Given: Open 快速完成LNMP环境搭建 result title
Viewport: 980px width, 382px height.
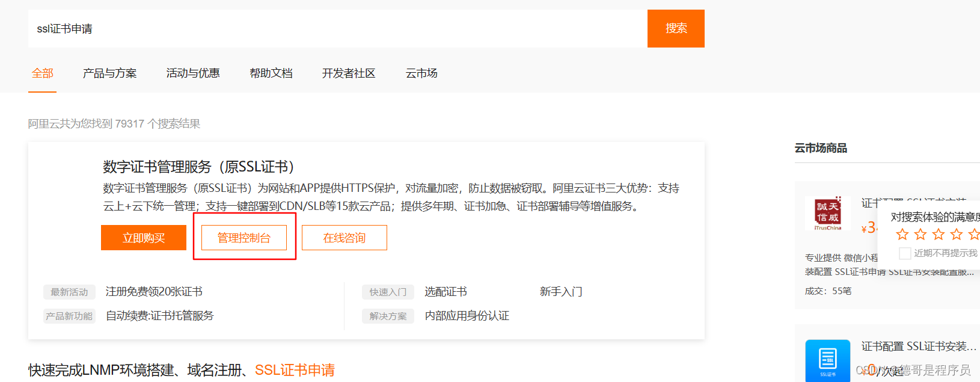Looking at the screenshot, I should [x=182, y=370].
